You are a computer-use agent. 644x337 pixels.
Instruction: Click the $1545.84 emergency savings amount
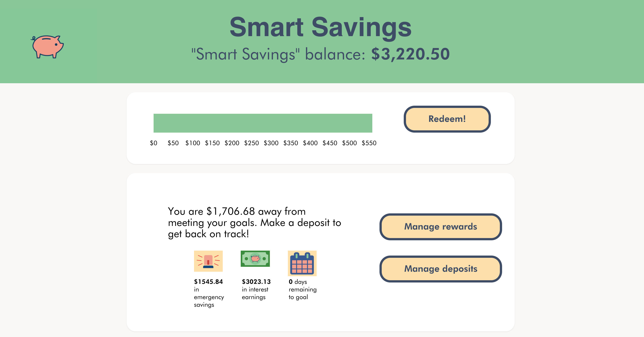pyautogui.click(x=208, y=282)
